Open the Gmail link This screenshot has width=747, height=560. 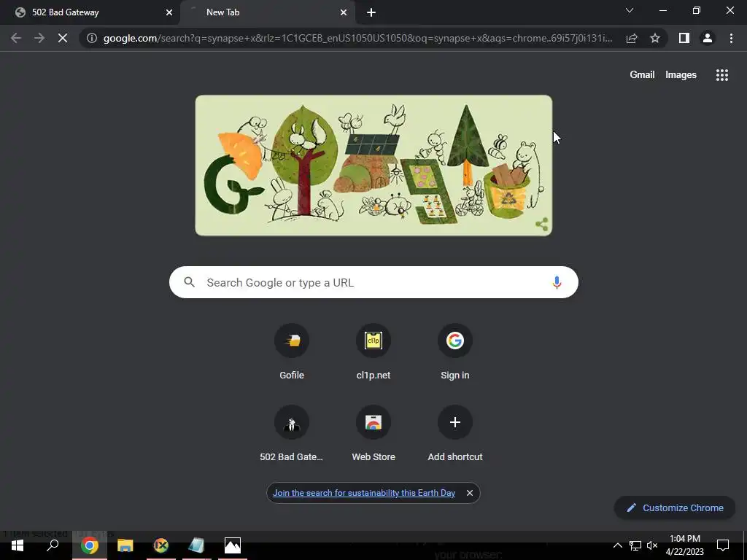click(642, 75)
